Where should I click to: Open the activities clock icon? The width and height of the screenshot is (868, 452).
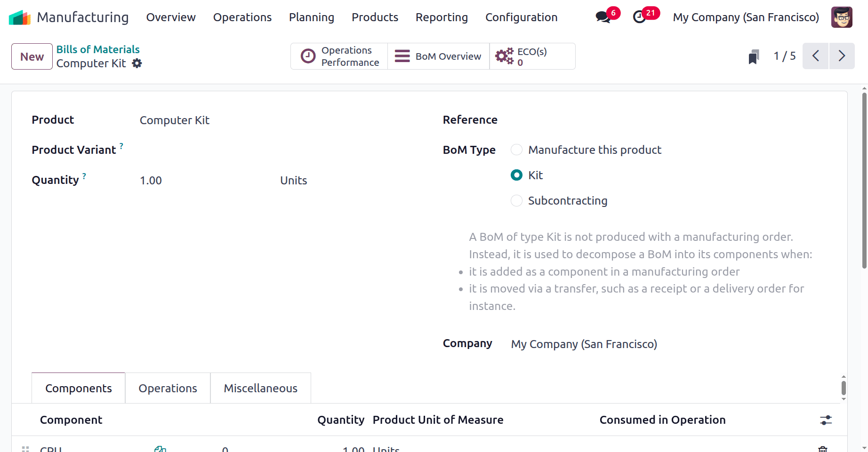click(x=639, y=17)
